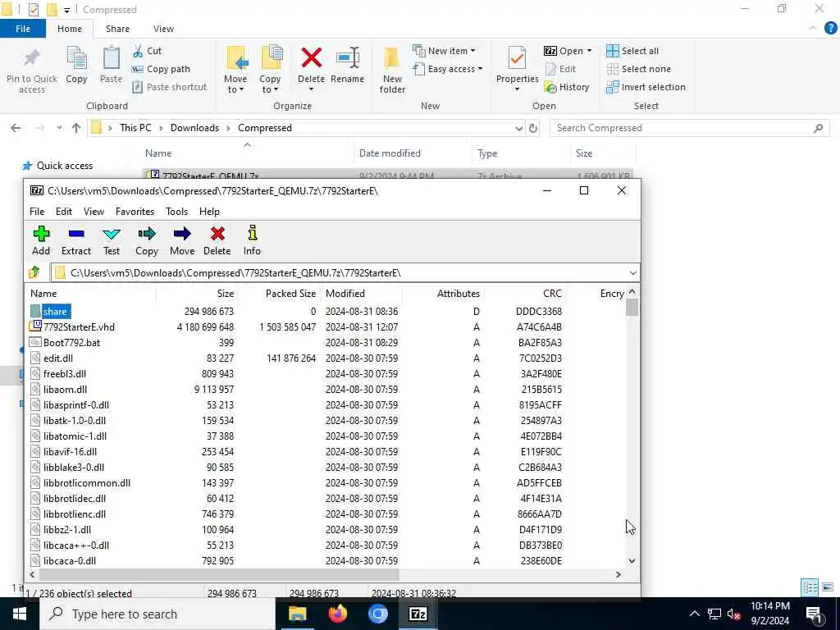Image resolution: width=840 pixels, height=630 pixels.
Task: Click the Explorer ribbon Copy icon
Action: tap(76, 66)
